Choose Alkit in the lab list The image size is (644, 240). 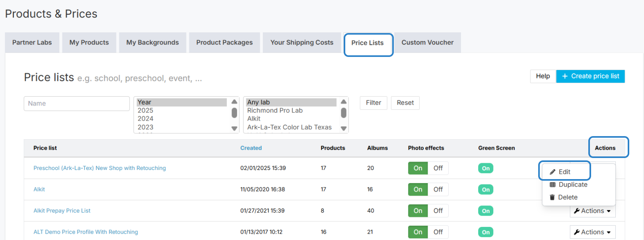(x=291, y=119)
